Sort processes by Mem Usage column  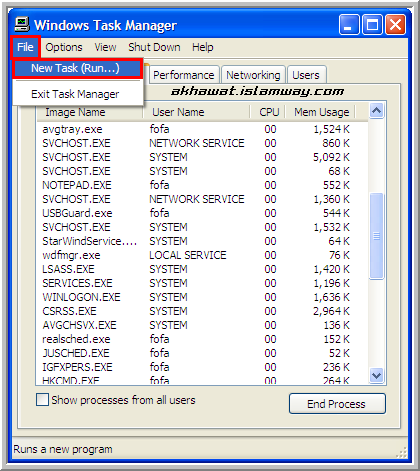click(x=321, y=112)
